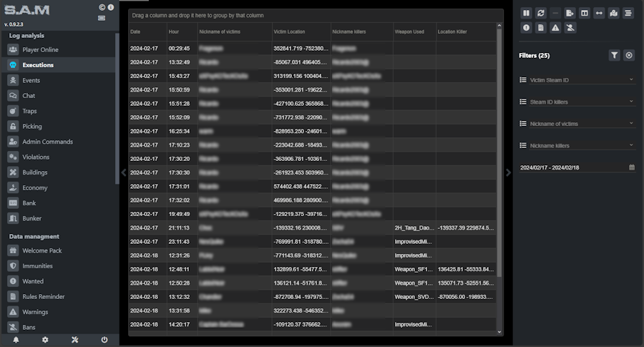Click the columns layout toolbar icon
644x347 pixels.
click(584, 13)
